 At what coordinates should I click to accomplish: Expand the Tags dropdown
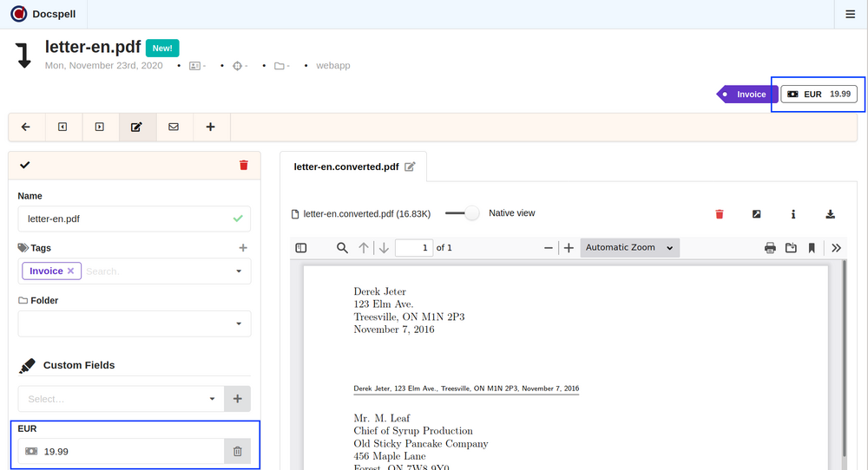click(239, 271)
